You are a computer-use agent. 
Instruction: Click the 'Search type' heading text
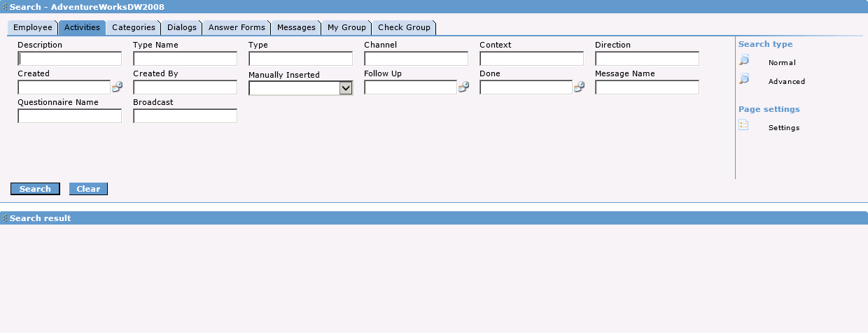pos(766,44)
